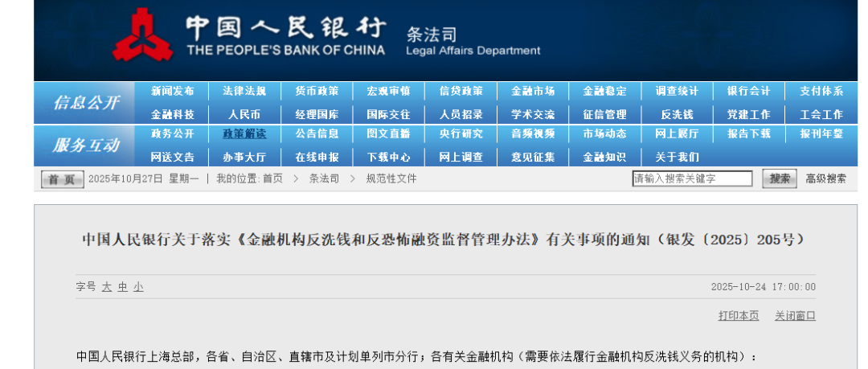868x369 pixels.
Task: Click the 条法司 department title
Action: pyautogui.click(x=432, y=35)
